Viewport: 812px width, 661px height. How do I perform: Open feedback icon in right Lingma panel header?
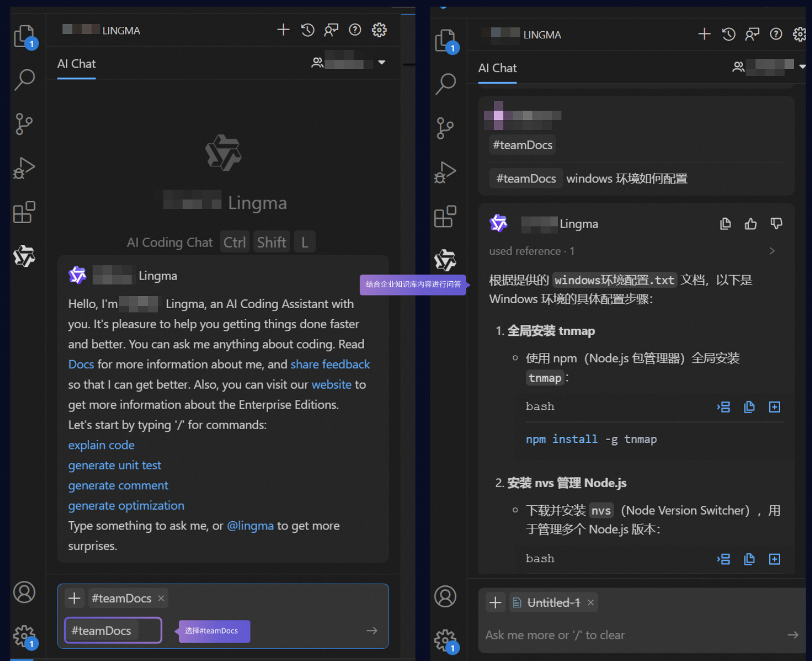[752, 34]
